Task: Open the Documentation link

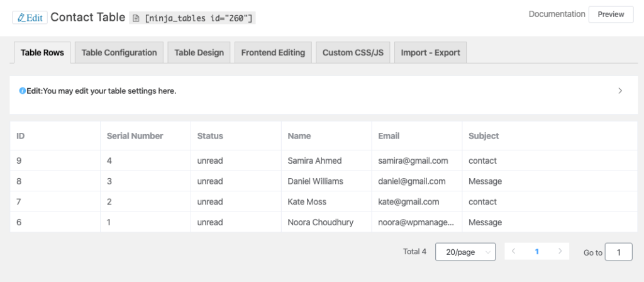Action: tap(557, 14)
